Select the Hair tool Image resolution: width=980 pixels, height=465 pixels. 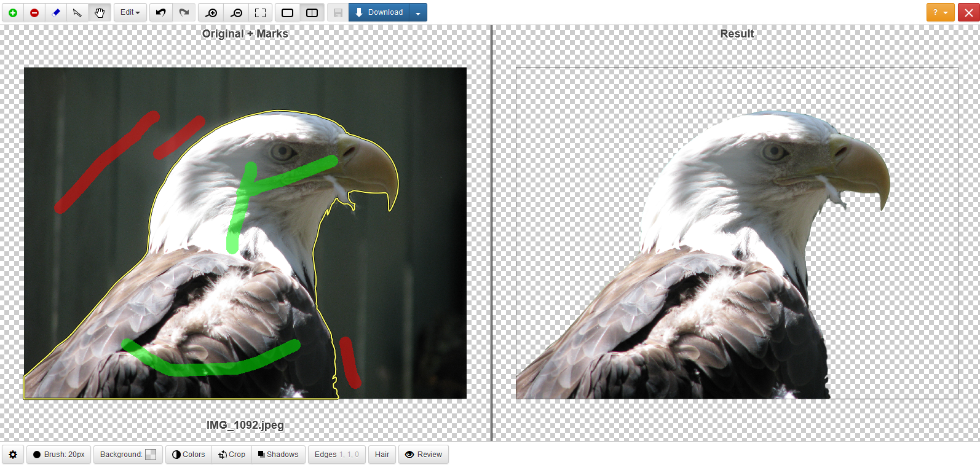(x=382, y=455)
